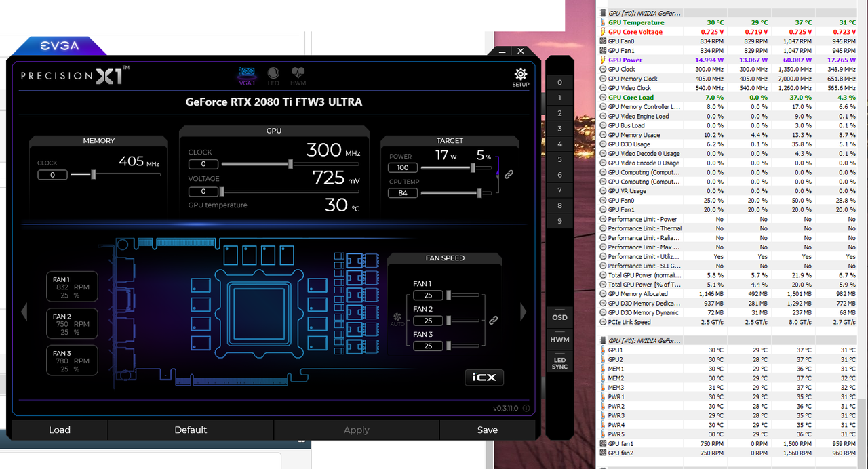
Task: Click the Power target input showing 100
Action: 403,167
